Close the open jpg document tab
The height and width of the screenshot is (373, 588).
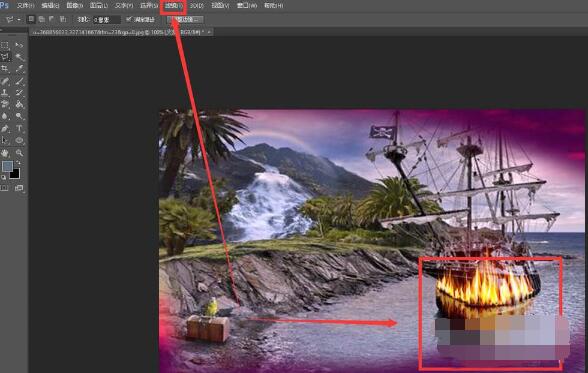pos(209,32)
